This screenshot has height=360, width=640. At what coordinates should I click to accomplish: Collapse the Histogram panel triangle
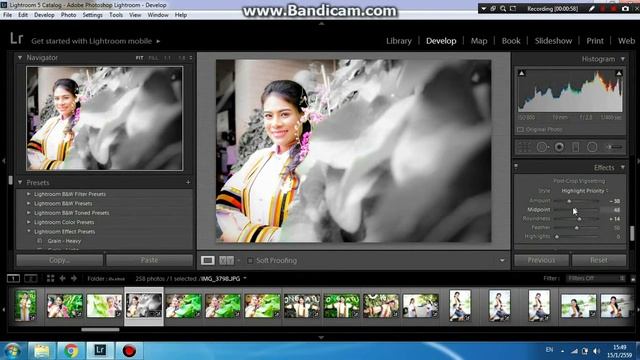tap(623, 59)
